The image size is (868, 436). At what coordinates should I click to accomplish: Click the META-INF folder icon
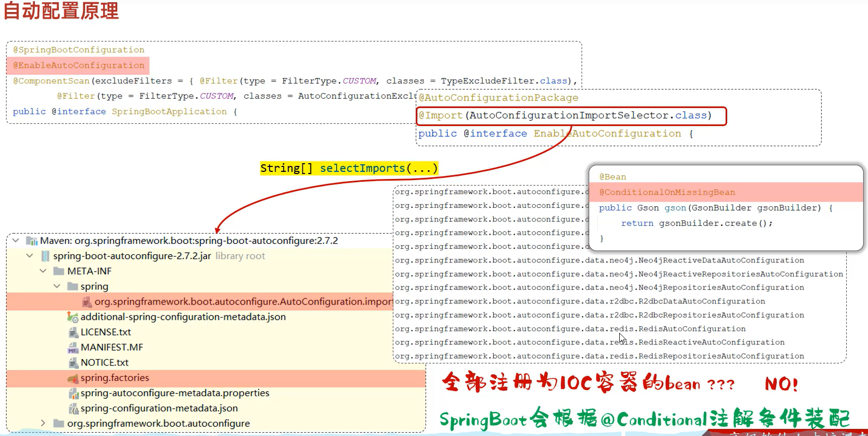[59, 271]
